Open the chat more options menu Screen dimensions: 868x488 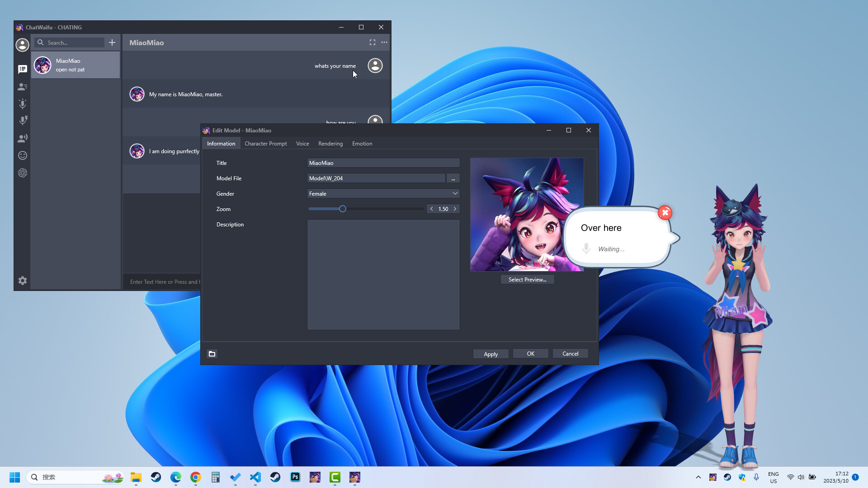point(384,42)
